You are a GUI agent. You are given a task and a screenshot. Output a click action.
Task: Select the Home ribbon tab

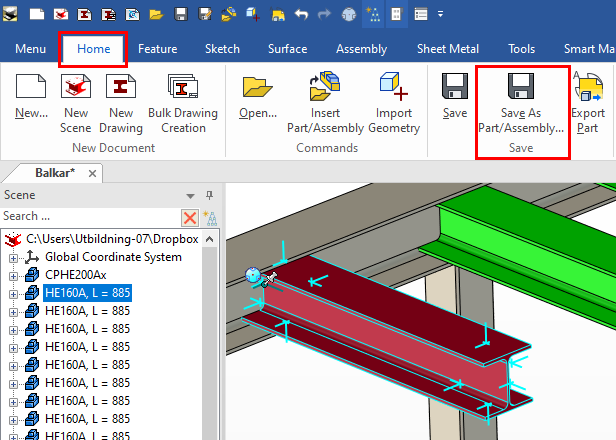click(94, 49)
